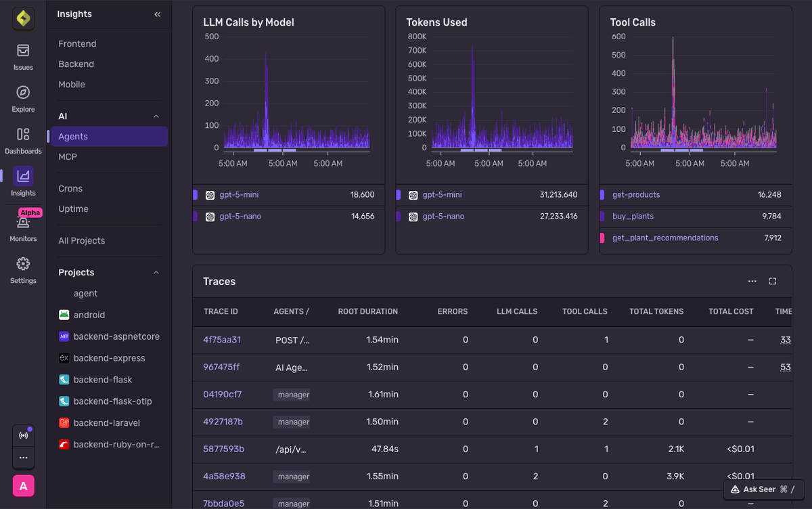Open trace 4f75aa31 from the table

(223, 340)
